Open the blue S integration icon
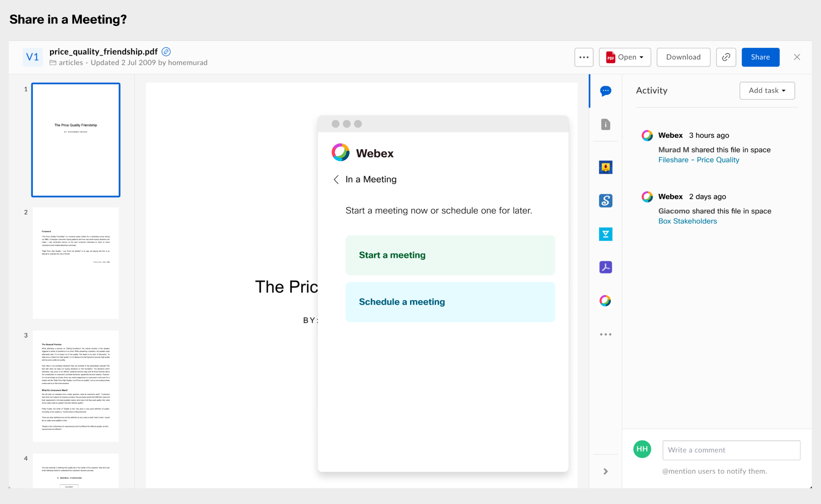This screenshot has height=504, width=821. [x=606, y=201]
